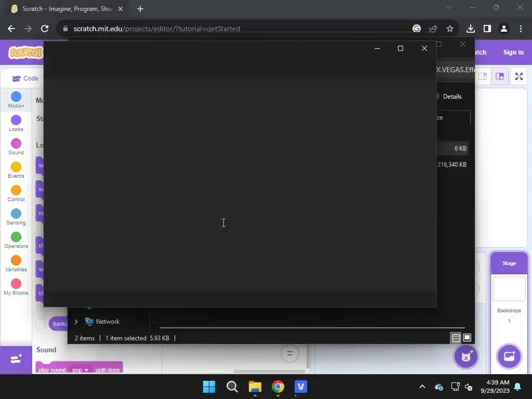Click the Choose a Backdrop button
Screen dimensions: 532x399
click(509, 356)
